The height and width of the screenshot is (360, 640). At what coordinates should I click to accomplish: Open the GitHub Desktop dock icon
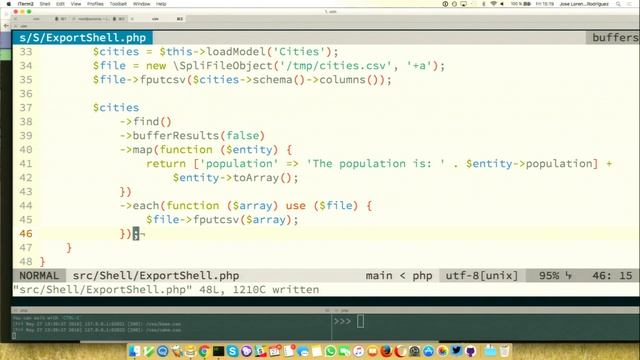[470, 351]
